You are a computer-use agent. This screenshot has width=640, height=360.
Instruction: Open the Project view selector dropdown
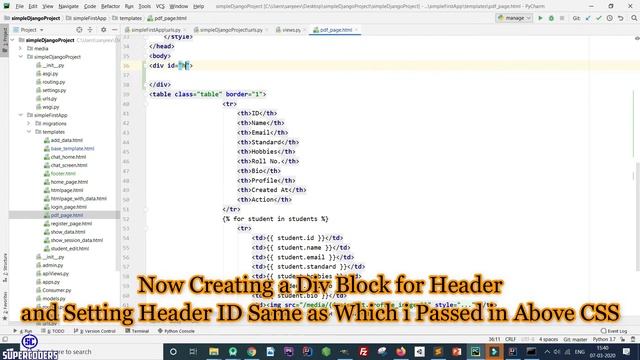click(29, 30)
